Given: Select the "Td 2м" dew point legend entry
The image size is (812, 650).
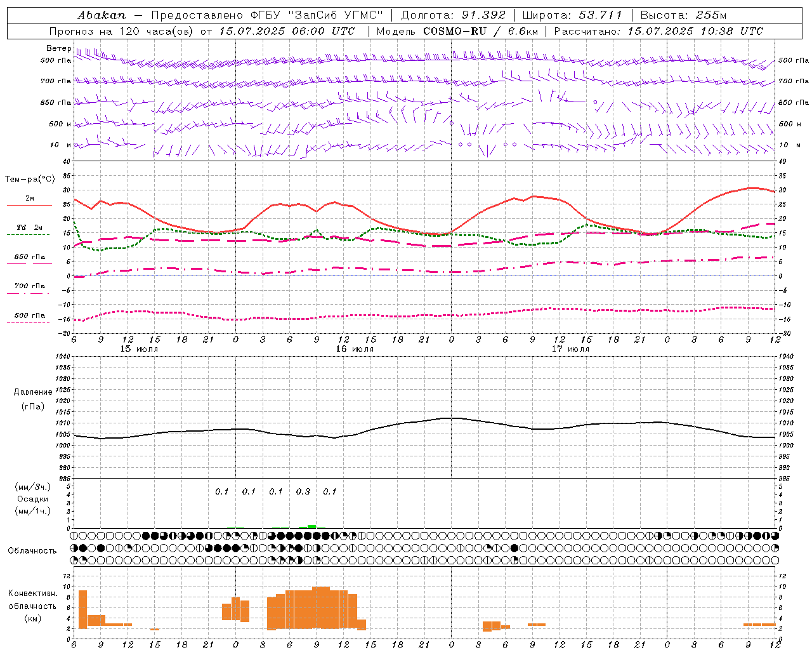Looking at the screenshot, I should tap(29, 227).
